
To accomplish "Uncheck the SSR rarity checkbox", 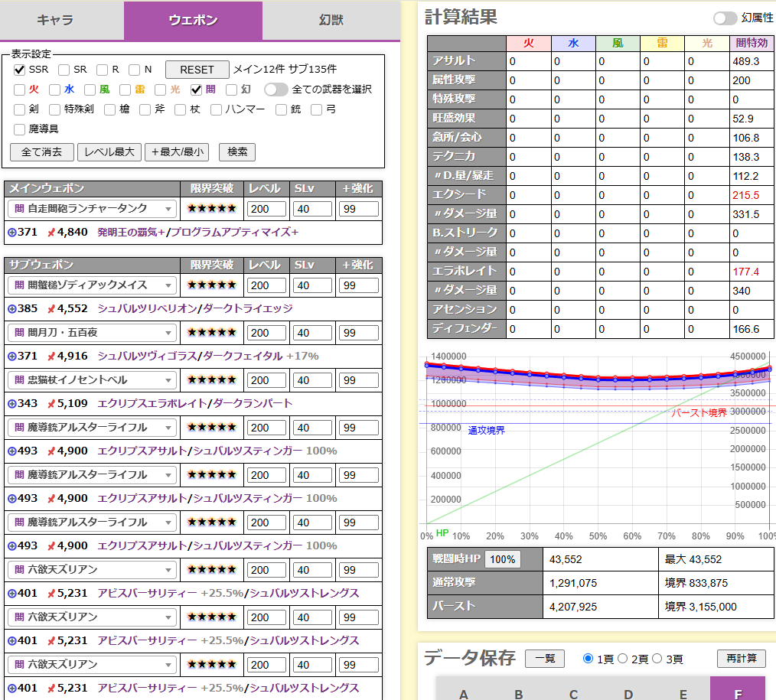I will [20, 70].
